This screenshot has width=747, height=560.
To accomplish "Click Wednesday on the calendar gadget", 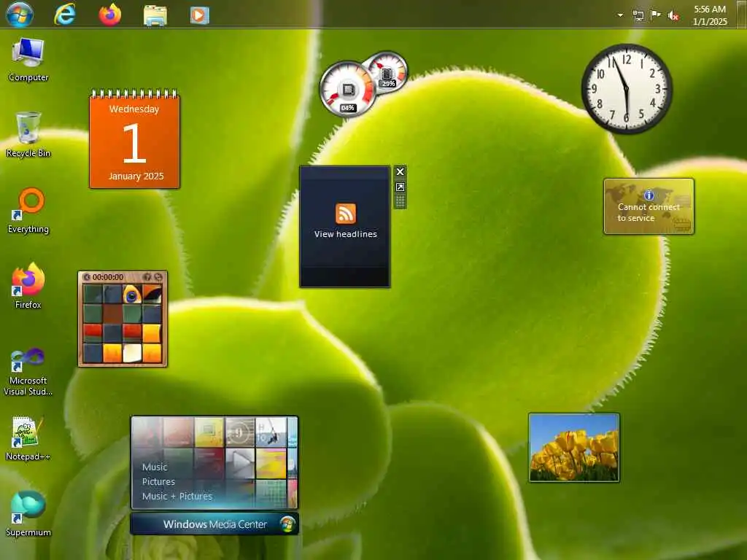I will point(134,109).
